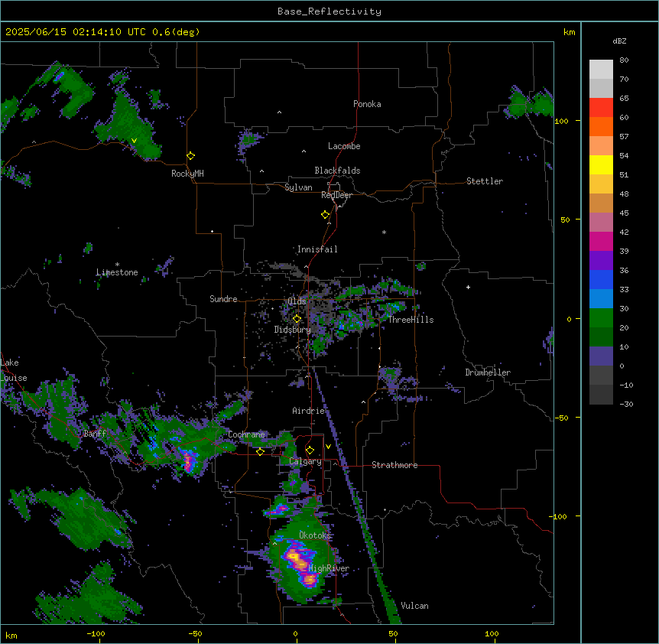Viewport: 659px width, 644px height.
Task: Click the RockyMH label
Action: pos(187,174)
